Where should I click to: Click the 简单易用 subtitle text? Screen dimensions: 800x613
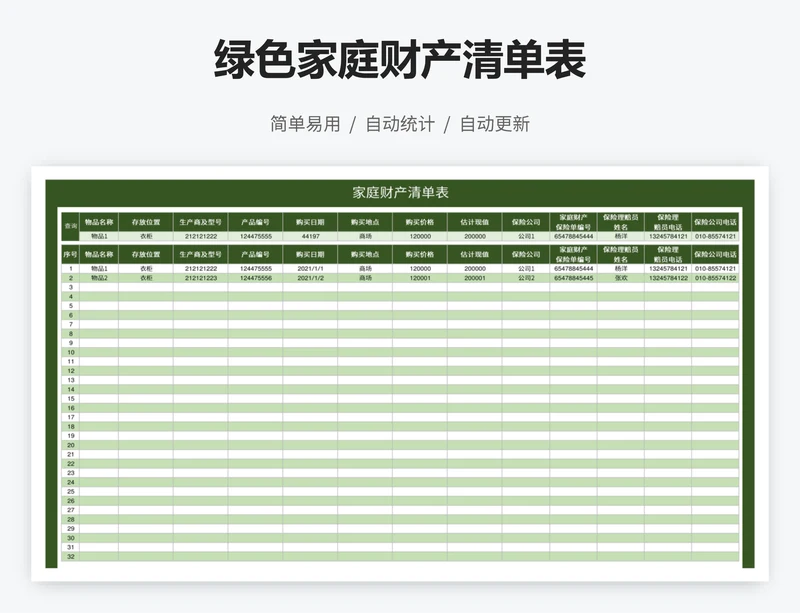[x=305, y=124]
